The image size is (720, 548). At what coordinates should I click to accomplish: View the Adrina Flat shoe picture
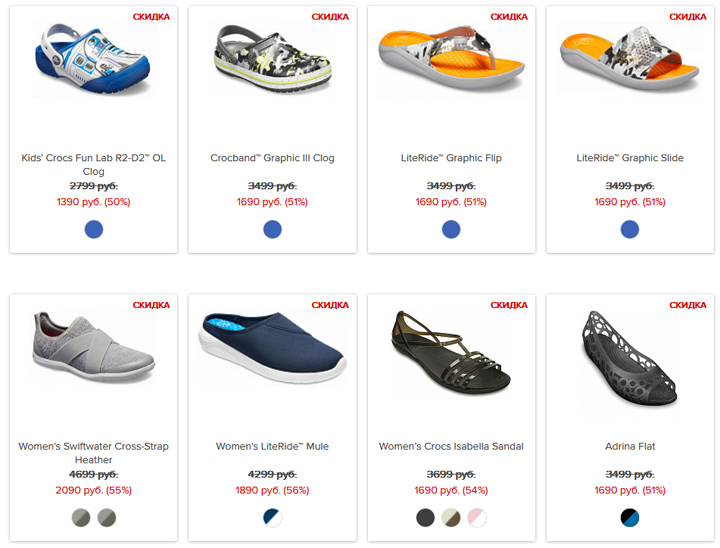tap(629, 357)
